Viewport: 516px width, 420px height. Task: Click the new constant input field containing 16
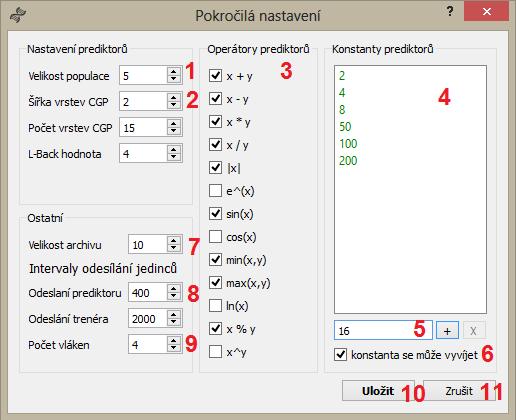point(383,330)
